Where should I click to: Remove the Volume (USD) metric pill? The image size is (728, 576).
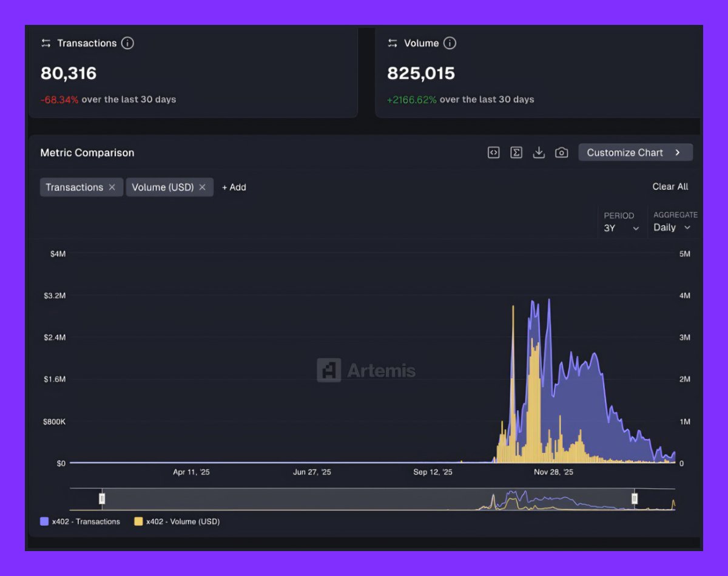coord(203,187)
